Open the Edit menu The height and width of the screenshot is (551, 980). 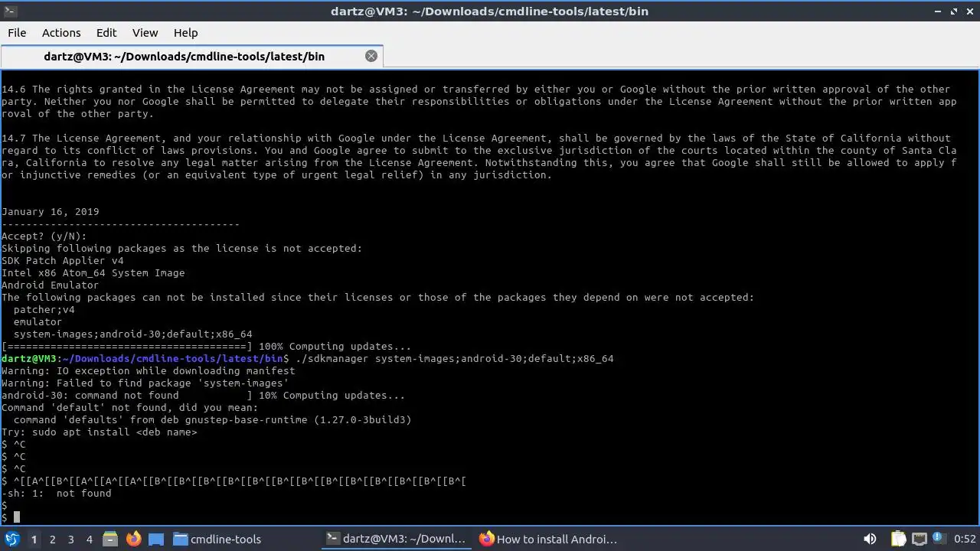tap(106, 33)
